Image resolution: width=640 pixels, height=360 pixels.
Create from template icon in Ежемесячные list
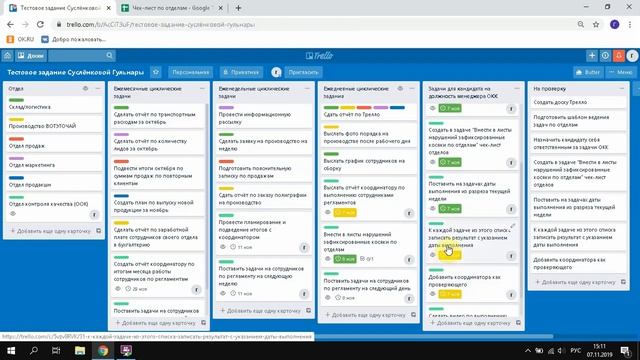click(203, 323)
